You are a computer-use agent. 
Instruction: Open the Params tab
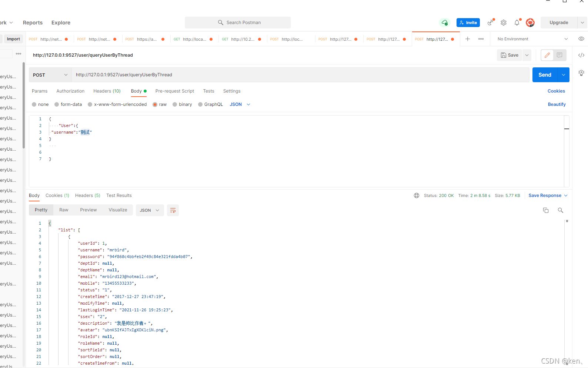coord(40,91)
